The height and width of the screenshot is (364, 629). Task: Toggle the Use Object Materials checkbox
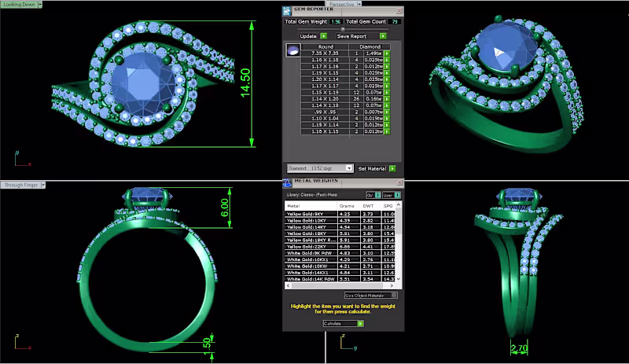pyautogui.click(x=394, y=296)
